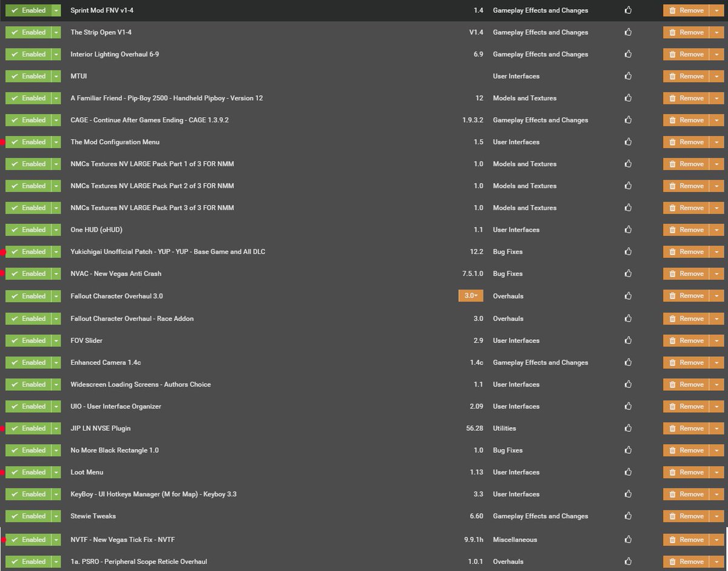Thumbs-up NMCs Textures Part 2 of 3
This screenshot has height=571, width=728.
(628, 186)
